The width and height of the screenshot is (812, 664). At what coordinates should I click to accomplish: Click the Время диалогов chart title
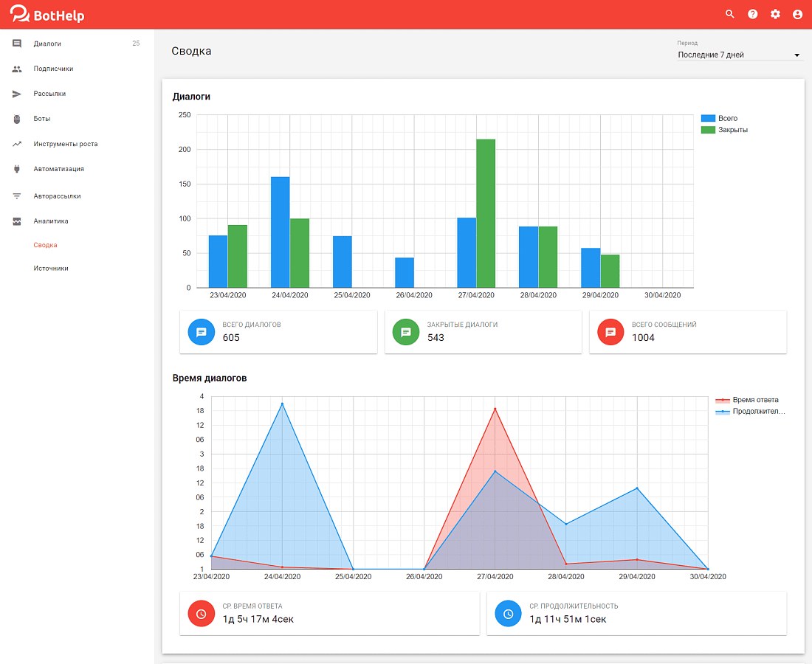click(210, 378)
